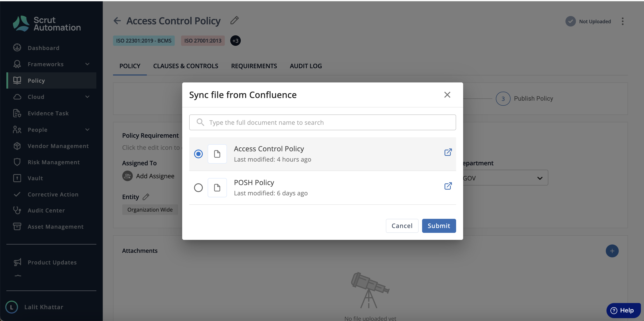Open the AUDIT LOG tab
This screenshot has width=644, height=321.
[x=306, y=66]
